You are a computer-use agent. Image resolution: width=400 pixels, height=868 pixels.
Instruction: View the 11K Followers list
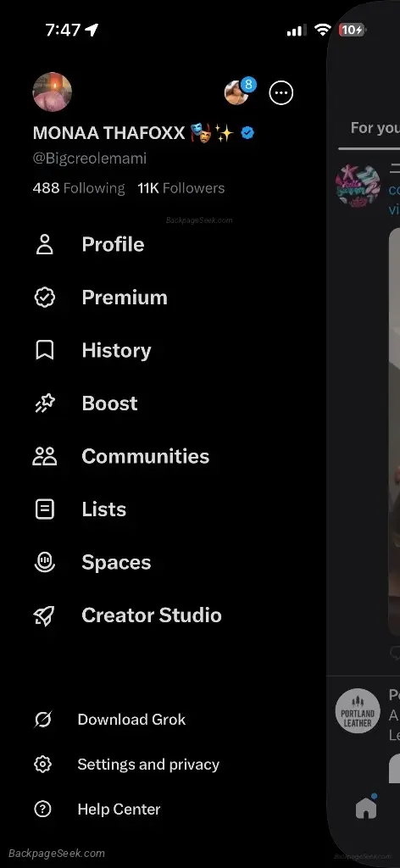pos(181,188)
